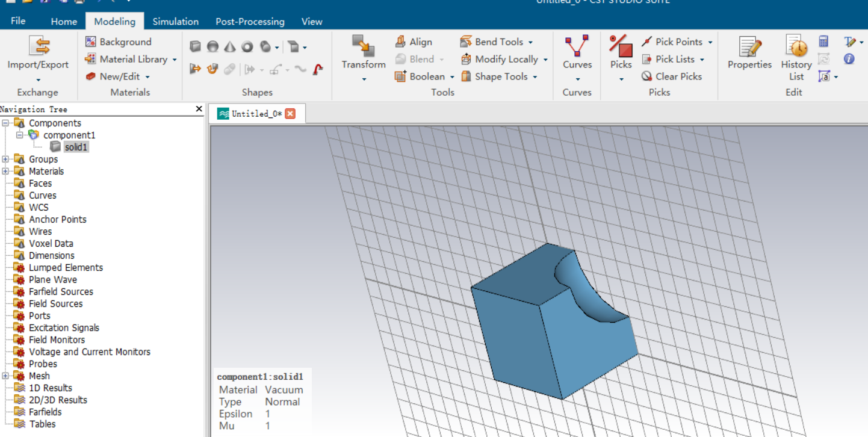The height and width of the screenshot is (437, 868).
Task: Click the blue information icon
Action: tap(849, 59)
